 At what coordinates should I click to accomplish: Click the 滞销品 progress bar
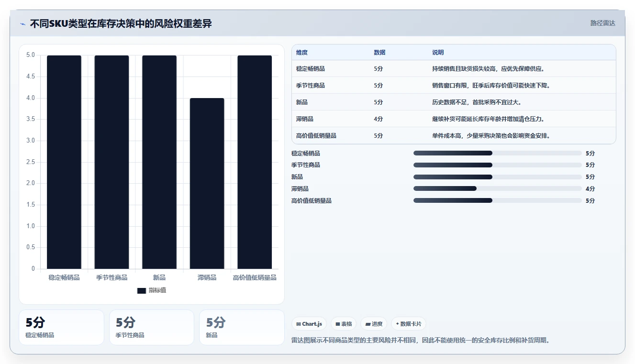pyautogui.click(x=498, y=188)
